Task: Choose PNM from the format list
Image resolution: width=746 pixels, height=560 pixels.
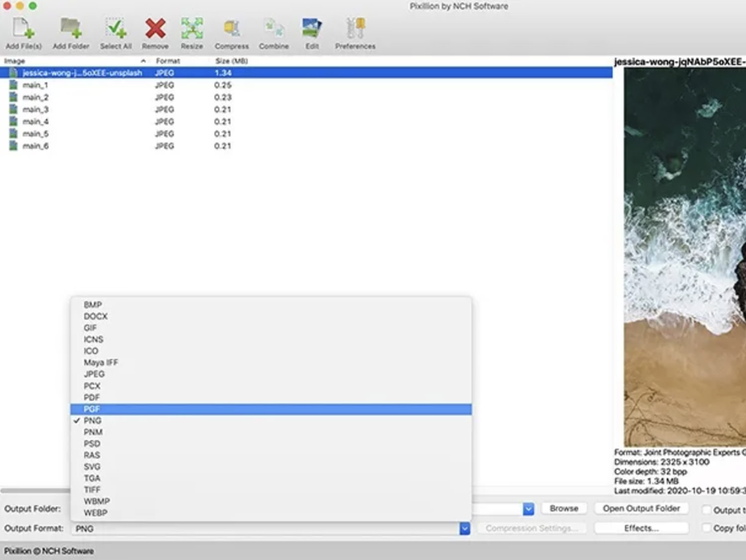Action: point(271,432)
